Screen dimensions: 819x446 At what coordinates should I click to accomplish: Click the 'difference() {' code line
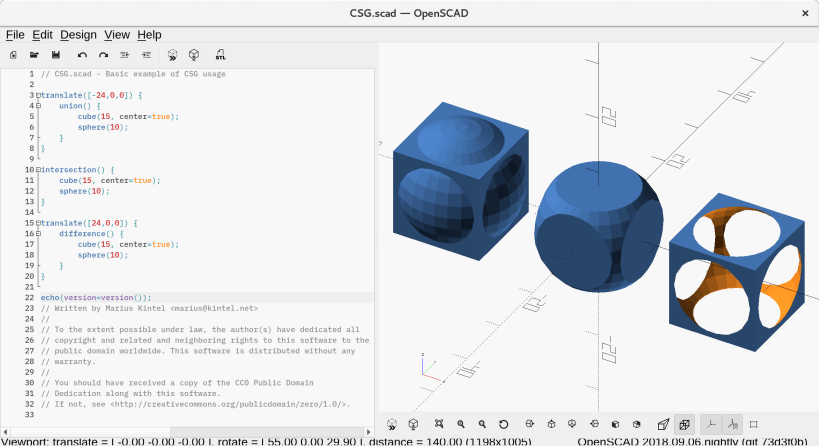click(x=91, y=234)
